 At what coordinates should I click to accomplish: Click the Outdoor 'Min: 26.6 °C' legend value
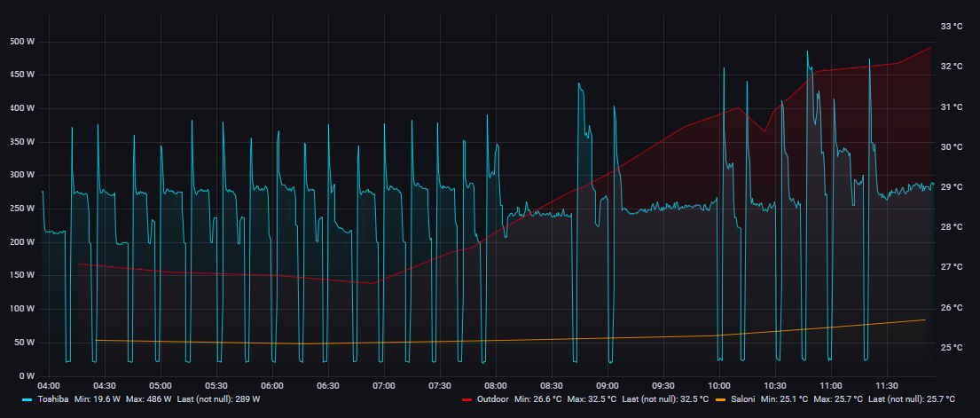point(539,399)
